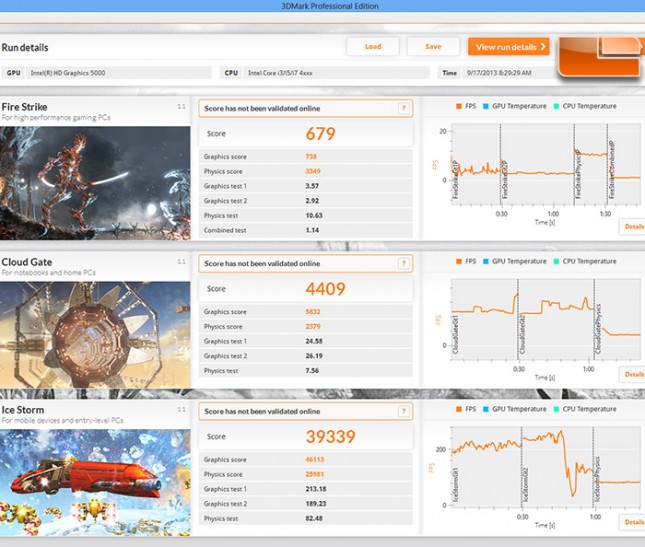Click the Ice Storm version 1.1 badge
645x547 pixels.
click(x=181, y=409)
